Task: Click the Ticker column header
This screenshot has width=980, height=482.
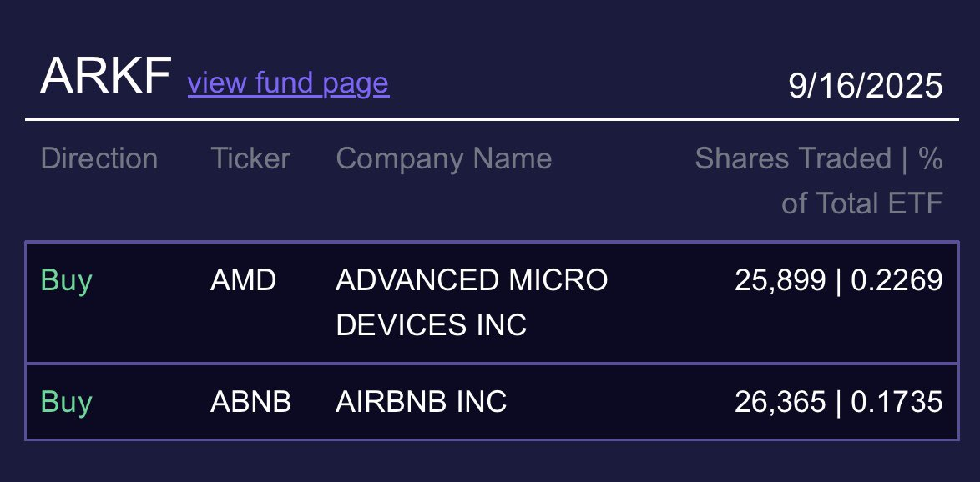Action: pos(250,158)
